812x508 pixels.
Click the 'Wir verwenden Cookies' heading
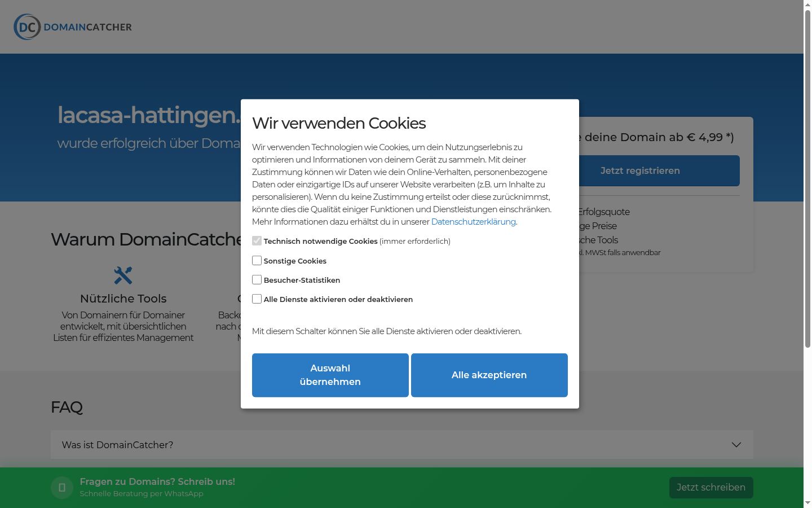tap(339, 123)
